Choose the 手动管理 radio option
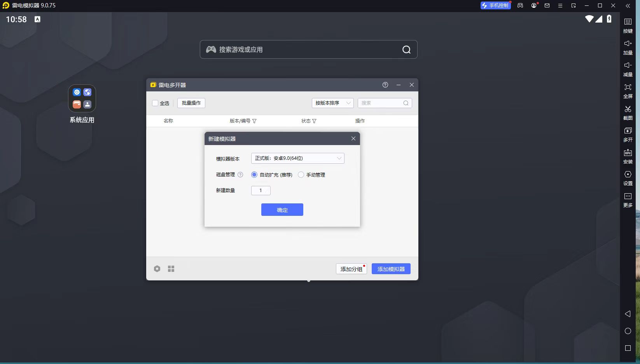 tap(301, 175)
